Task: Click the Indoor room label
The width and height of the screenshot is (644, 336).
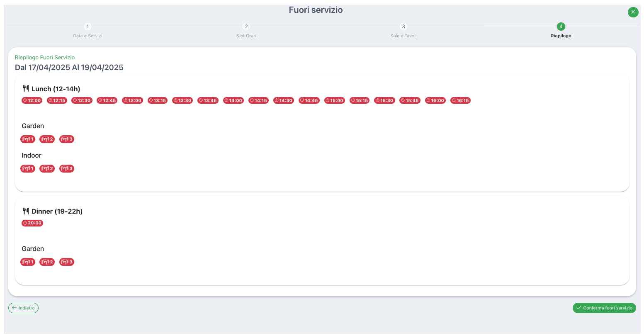Action: tap(32, 155)
